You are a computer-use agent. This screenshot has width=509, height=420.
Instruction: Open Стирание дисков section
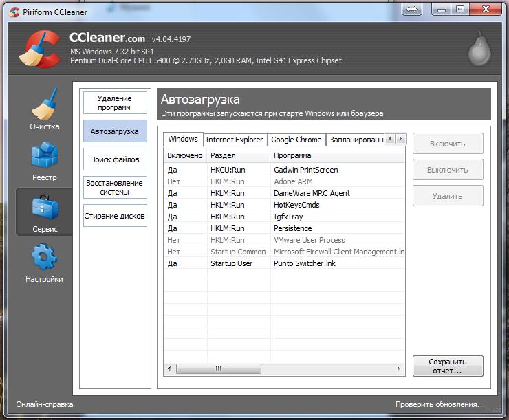115,215
